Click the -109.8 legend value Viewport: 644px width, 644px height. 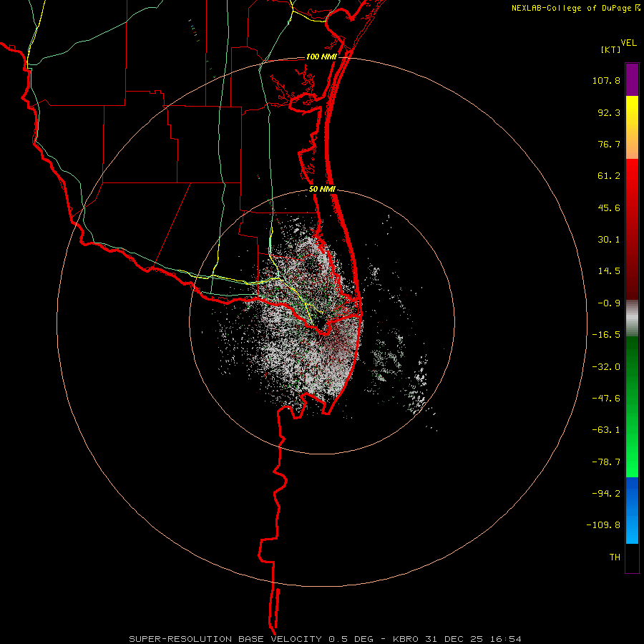603,525
